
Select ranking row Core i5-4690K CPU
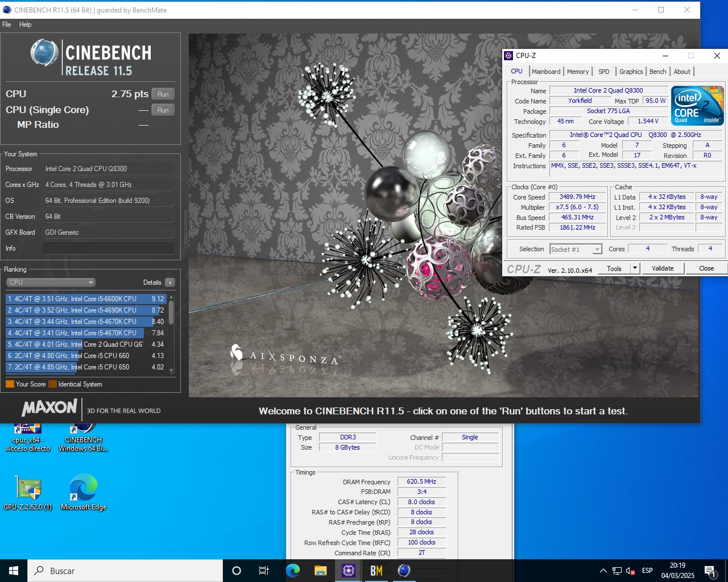pyautogui.click(x=86, y=310)
